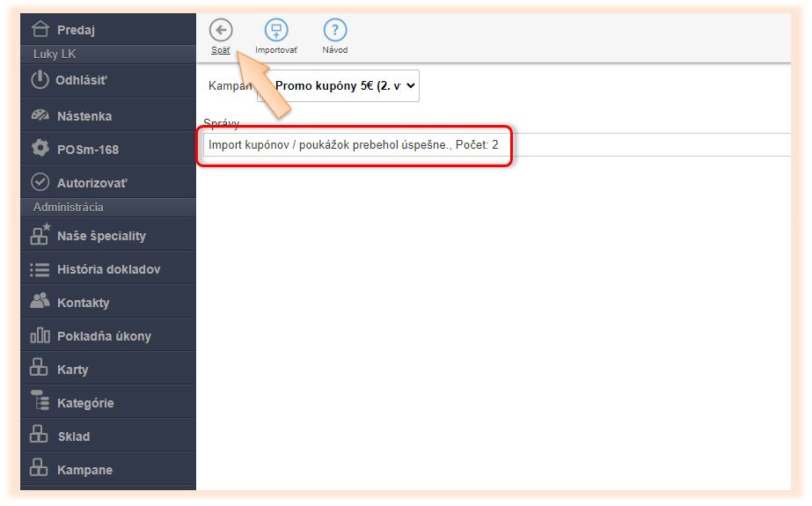The height and width of the screenshot is (506, 812).
Task: Click the Odhlásiť power icon
Action: click(x=40, y=80)
